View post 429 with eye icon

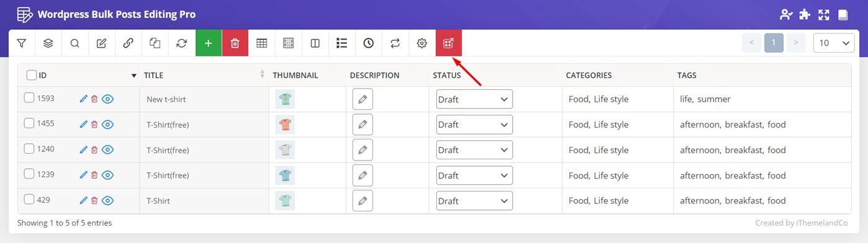click(x=107, y=200)
